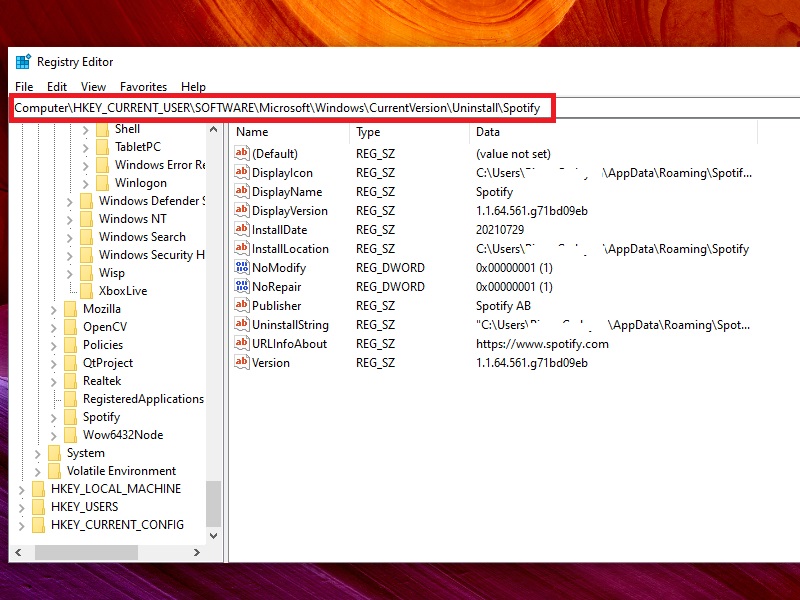This screenshot has width=800, height=600.
Task: Click the https://www.spotify.com data value
Action: tap(542, 344)
